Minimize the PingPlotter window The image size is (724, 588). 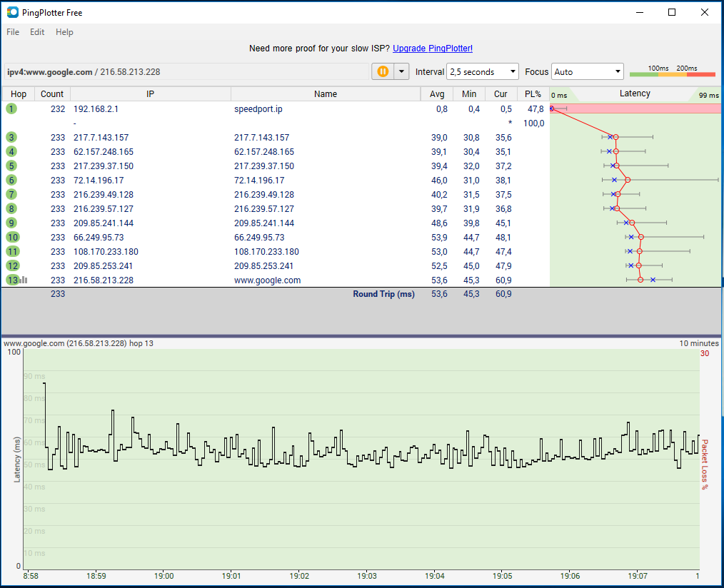coord(640,12)
